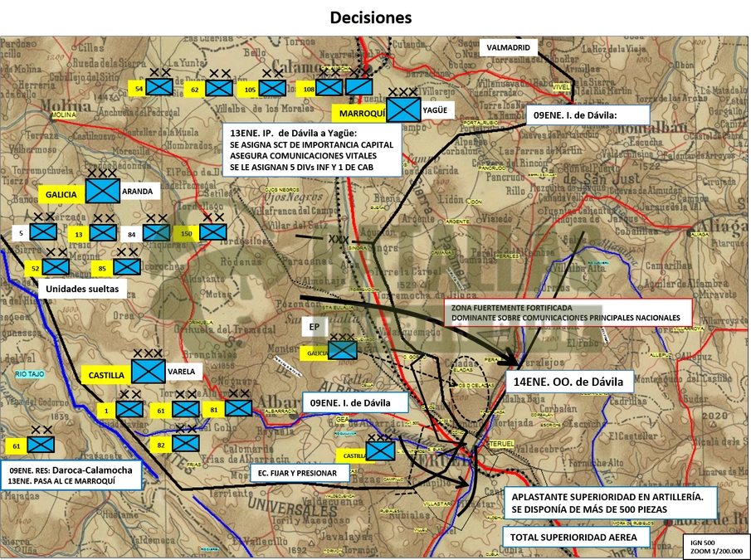Select the division 108 unit symbol
The width and height of the screenshot is (751, 560).
(329, 87)
